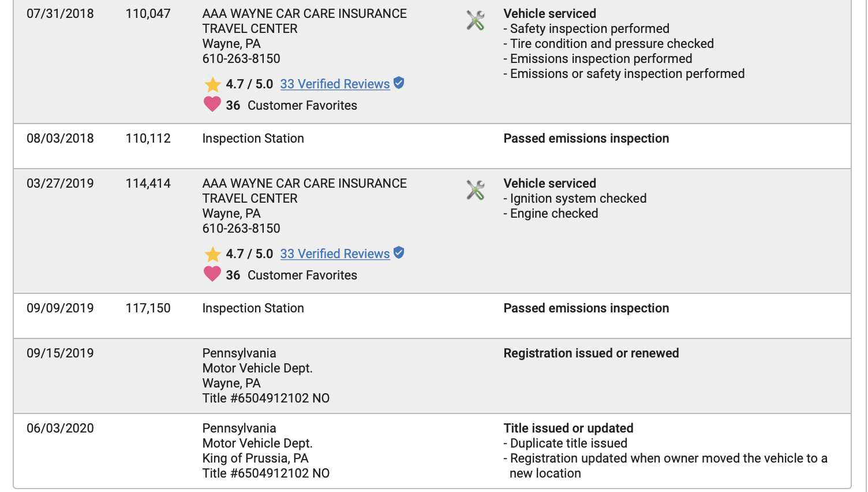Click the Title issued or updated heading

point(568,428)
